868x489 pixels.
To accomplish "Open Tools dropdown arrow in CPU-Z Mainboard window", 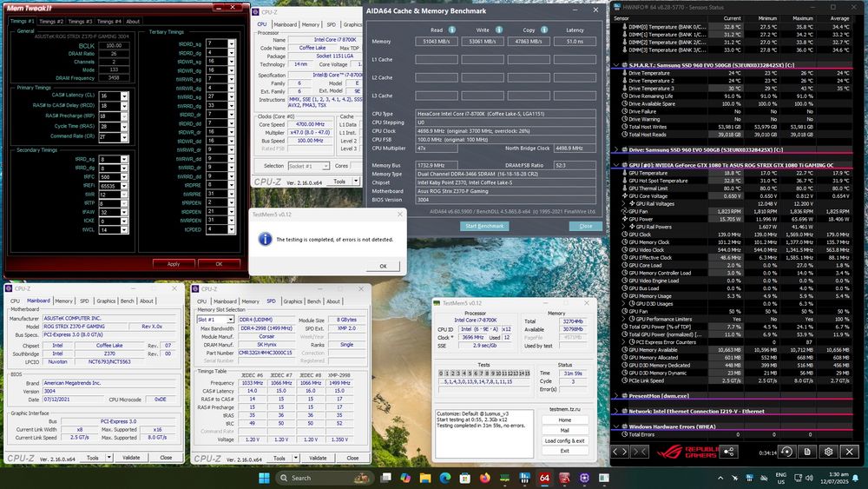I will tap(109, 458).
